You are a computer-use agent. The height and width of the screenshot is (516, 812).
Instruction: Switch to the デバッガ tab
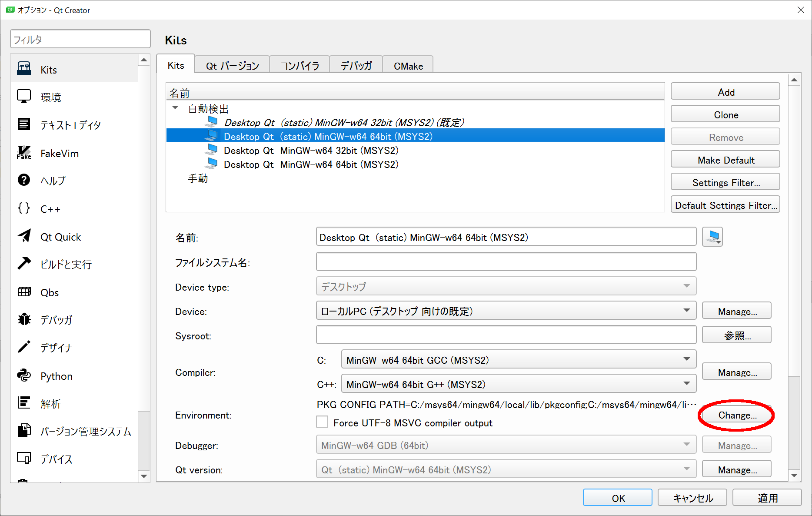(356, 65)
